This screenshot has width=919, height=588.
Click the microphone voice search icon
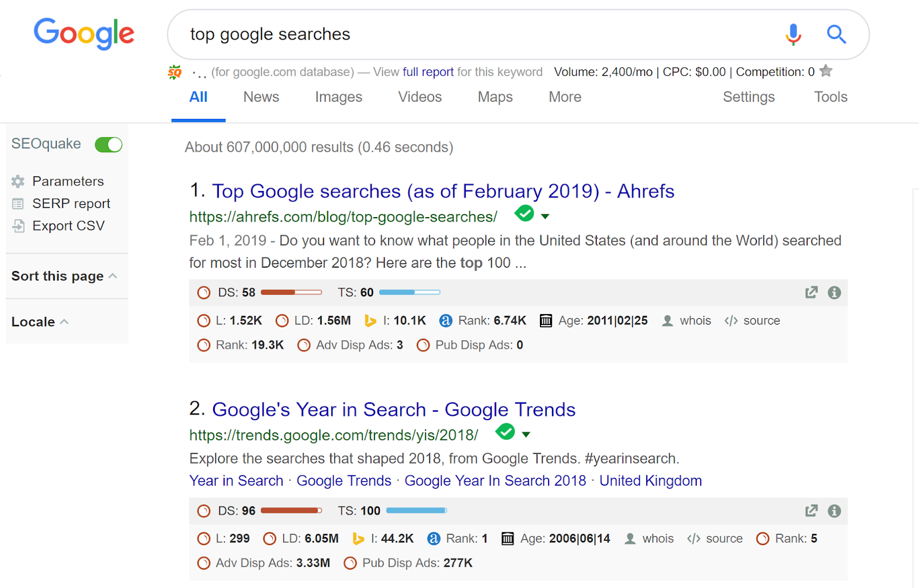(793, 34)
